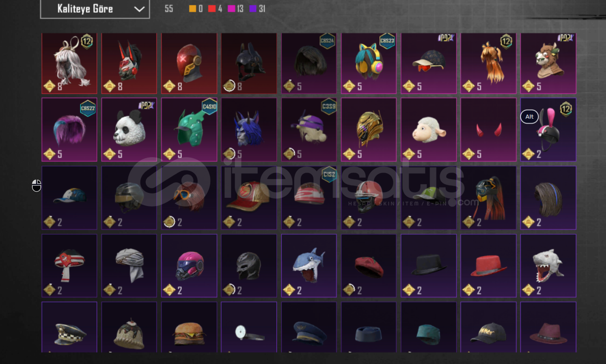Image resolution: width=606 pixels, height=364 pixels.
Task: Select the red devil horns item
Action: click(x=488, y=130)
